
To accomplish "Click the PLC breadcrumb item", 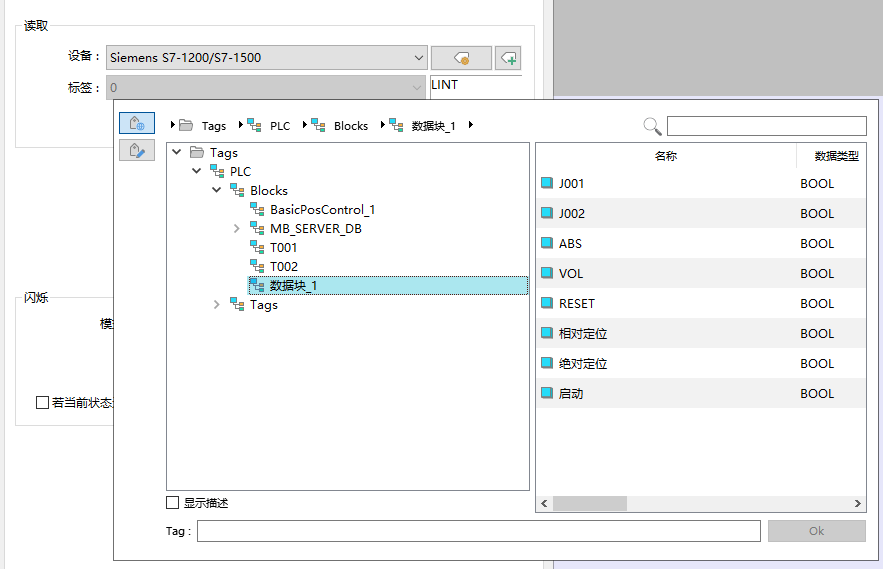I will (x=279, y=126).
